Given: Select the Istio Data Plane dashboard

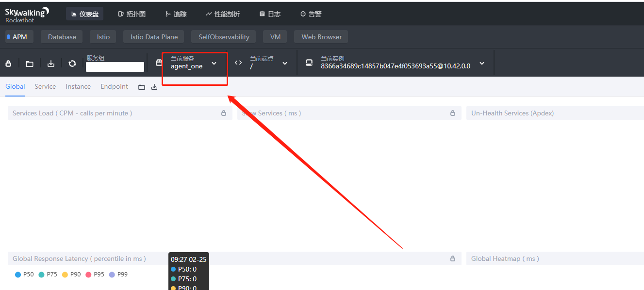Looking at the screenshot, I should click(153, 36).
